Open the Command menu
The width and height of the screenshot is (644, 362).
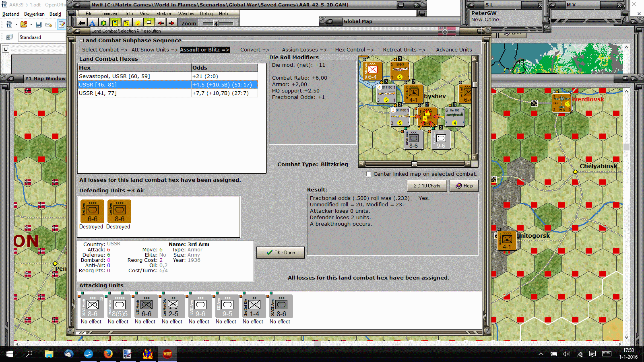click(x=109, y=14)
